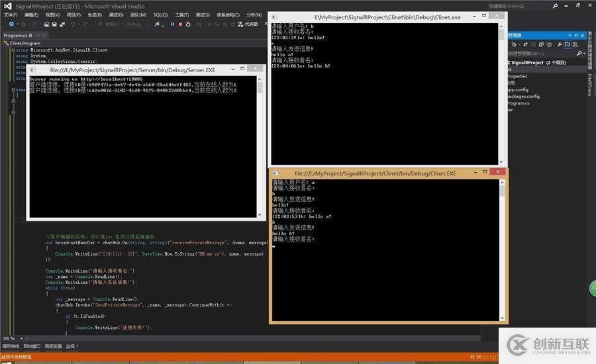Select the app.config file in Solution Explorer

click(x=518, y=89)
